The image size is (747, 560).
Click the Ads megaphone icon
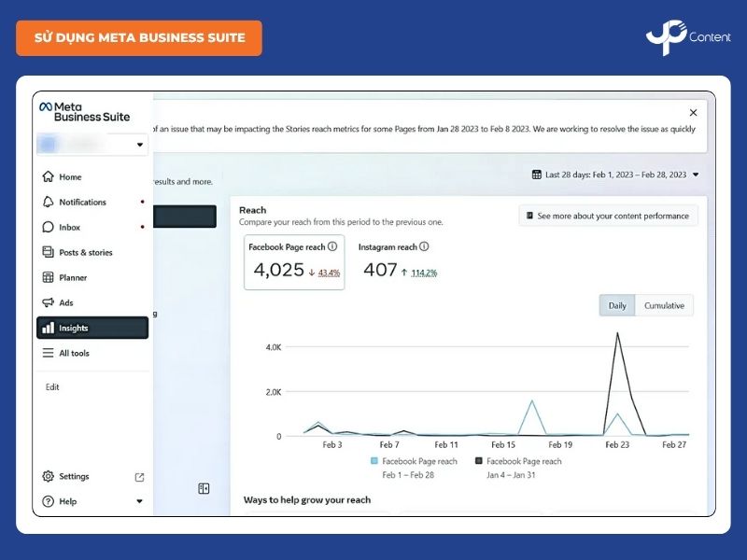(49, 303)
